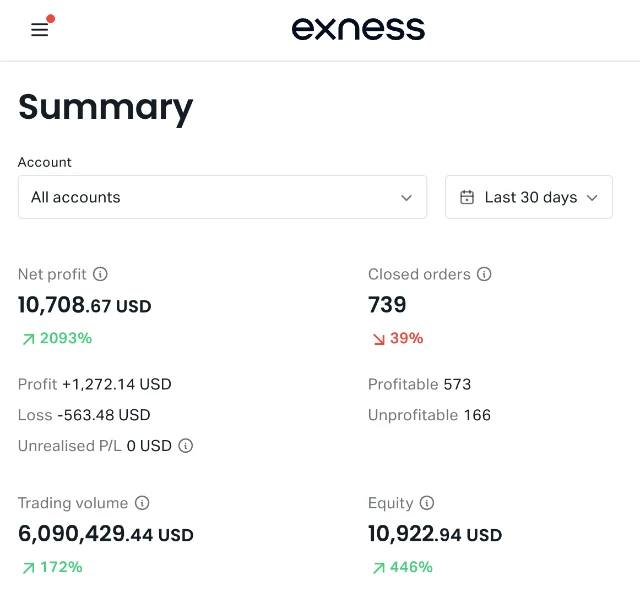Image resolution: width=640 pixels, height=593 pixels.
Task: Click the green arrow next to 2093%
Action: coord(29,339)
